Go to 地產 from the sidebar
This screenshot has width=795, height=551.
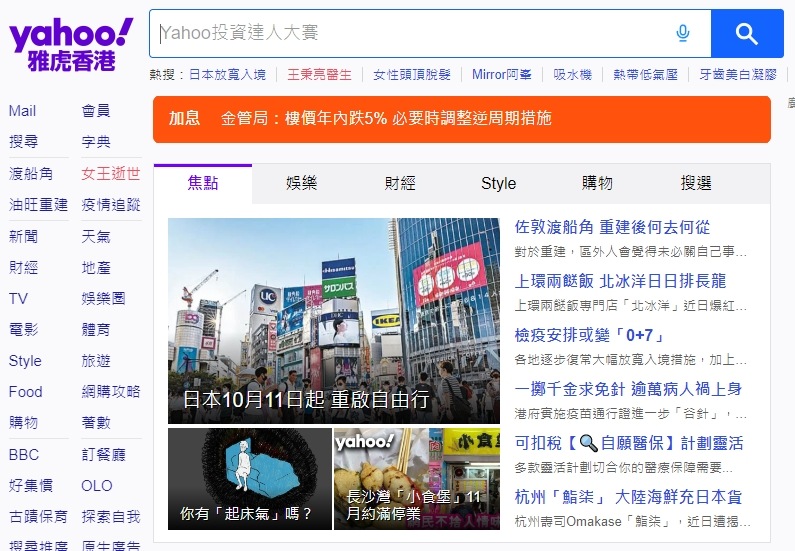pos(96,268)
